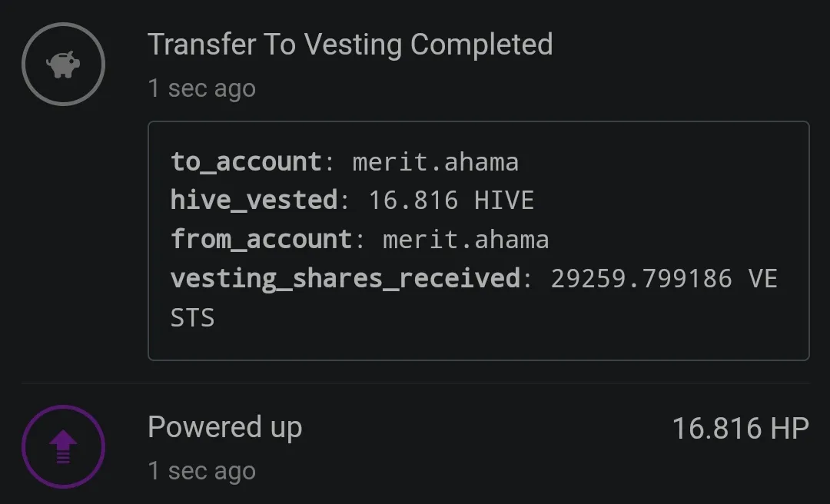This screenshot has width=830, height=504.
Task: Open the Transfer To Vesting Completed entry
Action: 350,45
